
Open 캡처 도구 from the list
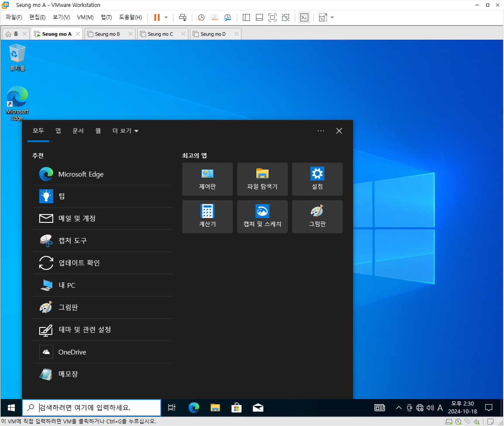pos(102,241)
